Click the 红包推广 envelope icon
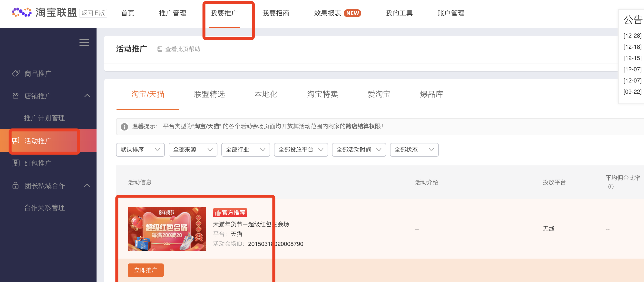The width and height of the screenshot is (644, 282). [x=16, y=163]
